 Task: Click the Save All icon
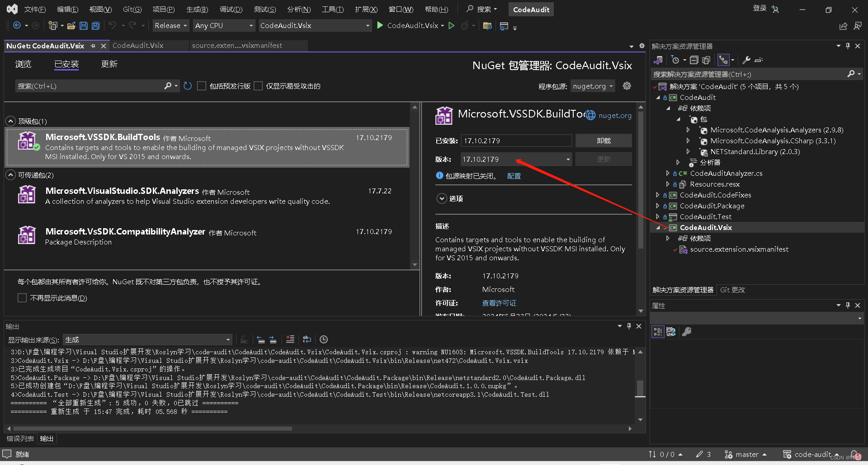pyautogui.click(x=96, y=26)
